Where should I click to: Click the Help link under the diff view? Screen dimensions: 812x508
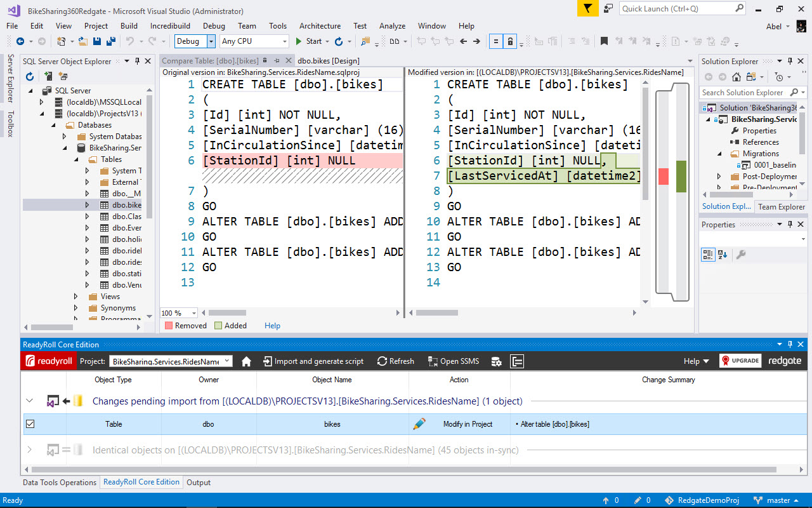tap(273, 326)
